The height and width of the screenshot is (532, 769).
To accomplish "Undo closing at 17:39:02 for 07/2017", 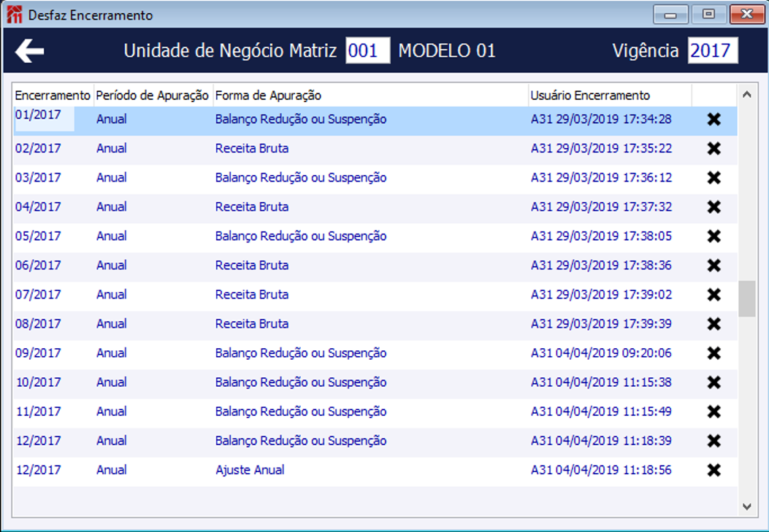I will point(713,294).
